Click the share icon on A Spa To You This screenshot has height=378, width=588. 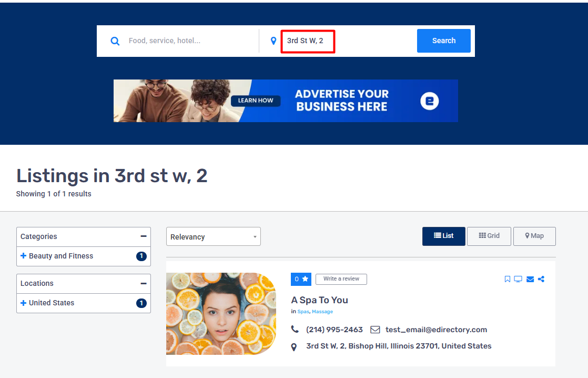pos(541,279)
